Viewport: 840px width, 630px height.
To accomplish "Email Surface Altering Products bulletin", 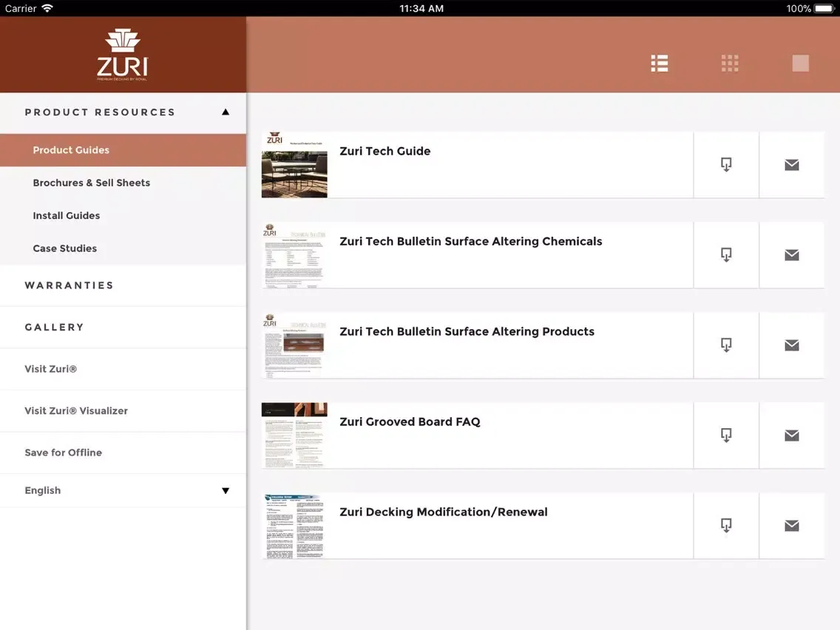I will [792, 345].
